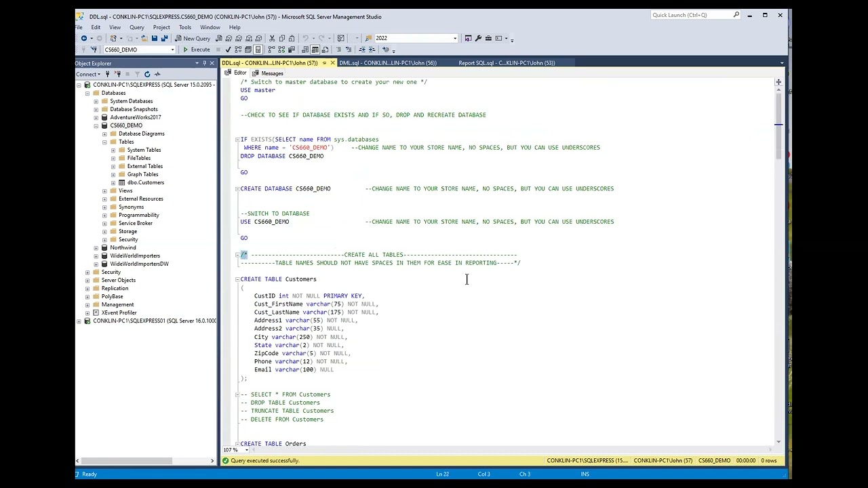Click the Increase Indent icon
The image size is (868, 488).
(372, 49)
